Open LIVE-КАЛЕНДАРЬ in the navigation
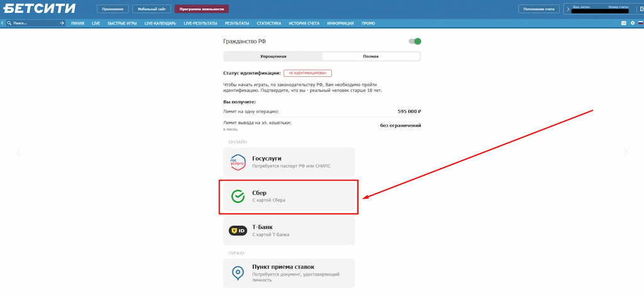644x297 pixels. click(x=160, y=23)
